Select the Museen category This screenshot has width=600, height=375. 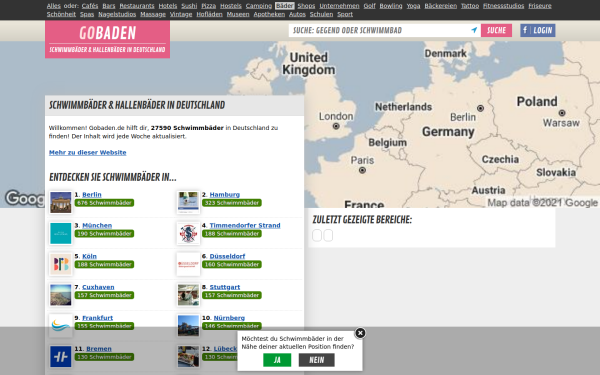tap(238, 14)
